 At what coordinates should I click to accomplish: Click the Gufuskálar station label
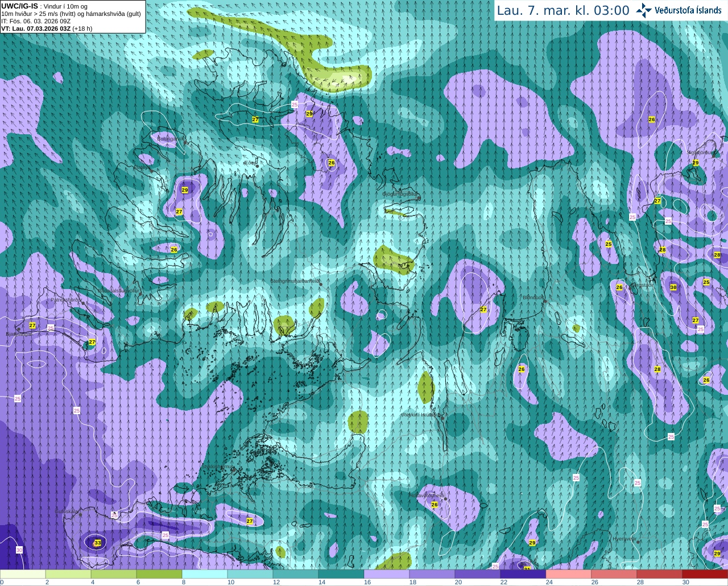click(x=66, y=511)
